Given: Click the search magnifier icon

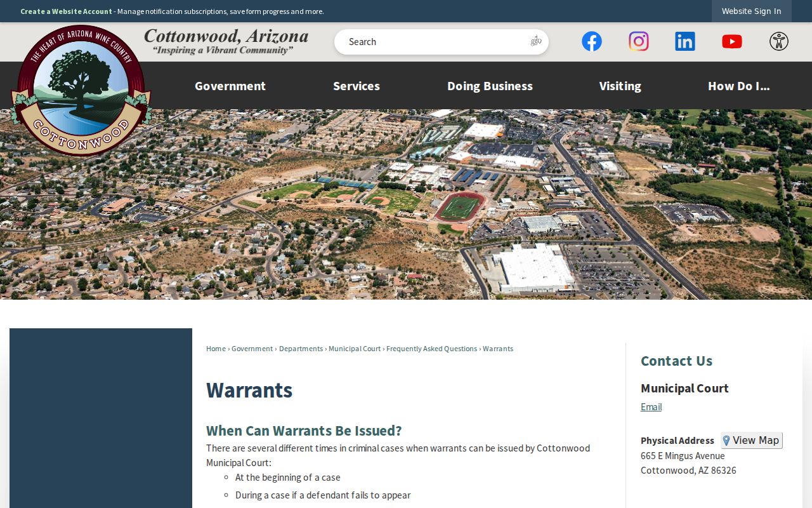Looking at the screenshot, I should [536, 41].
